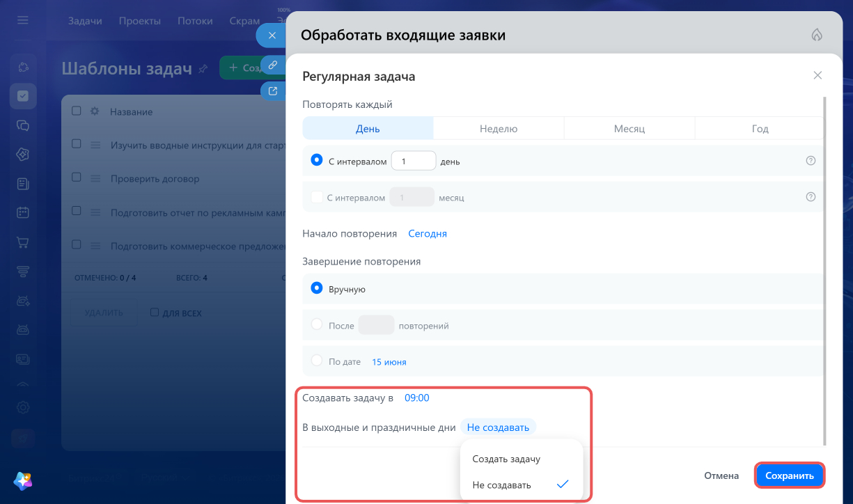853x504 pixels.
Task: Choose 'Создать задачу' from the dropdown menu
Action: pyautogui.click(x=506, y=459)
